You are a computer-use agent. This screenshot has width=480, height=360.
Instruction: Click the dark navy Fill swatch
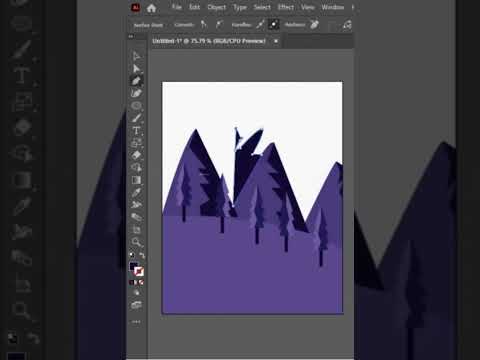click(134, 266)
